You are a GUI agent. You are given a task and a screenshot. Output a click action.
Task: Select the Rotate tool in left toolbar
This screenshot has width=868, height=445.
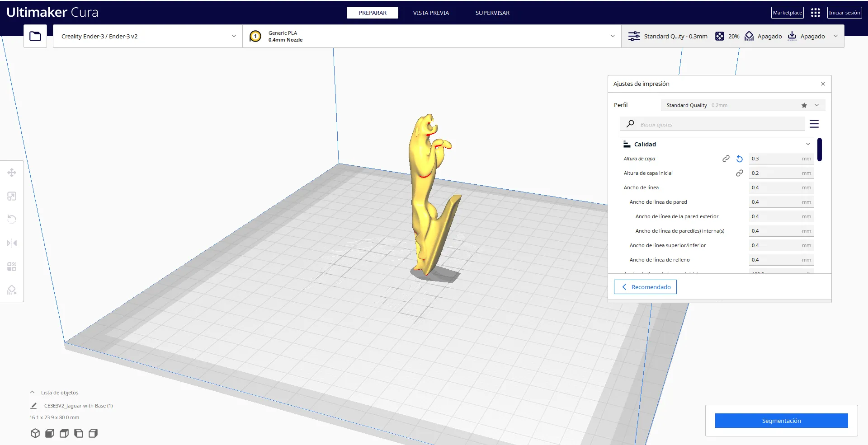click(x=12, y=220)
